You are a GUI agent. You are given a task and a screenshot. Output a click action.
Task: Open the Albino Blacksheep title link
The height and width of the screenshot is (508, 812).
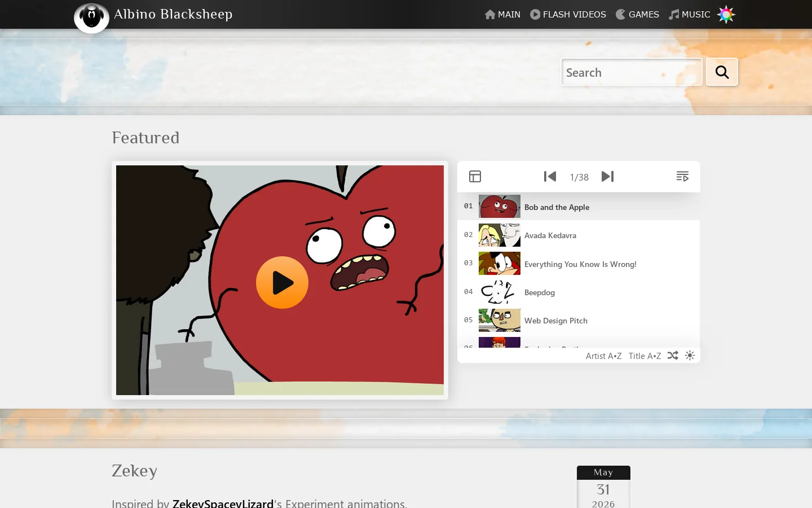tap(173, 14)
